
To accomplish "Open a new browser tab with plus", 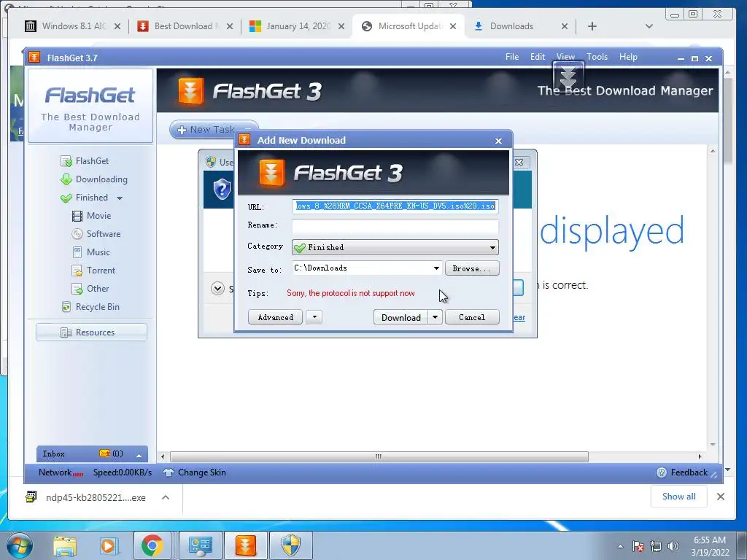I will [x=592, y=26].
